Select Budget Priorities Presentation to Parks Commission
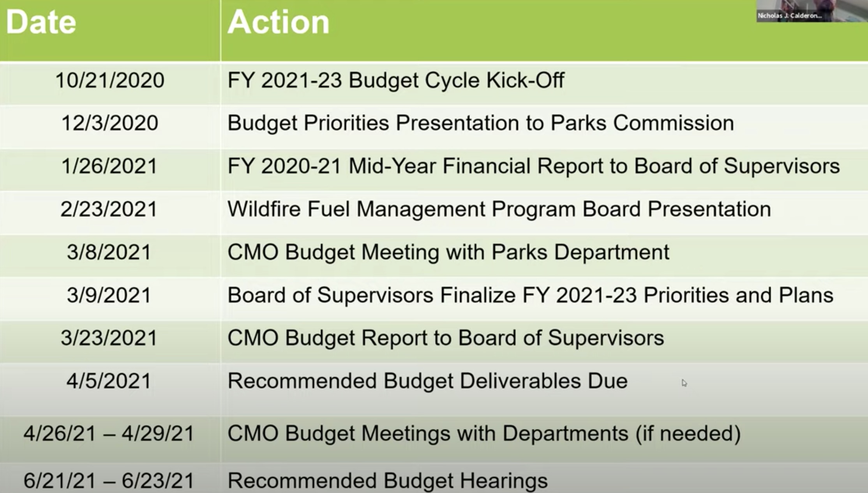The height and width of the screenshot is (493, 868). (481, 123)
